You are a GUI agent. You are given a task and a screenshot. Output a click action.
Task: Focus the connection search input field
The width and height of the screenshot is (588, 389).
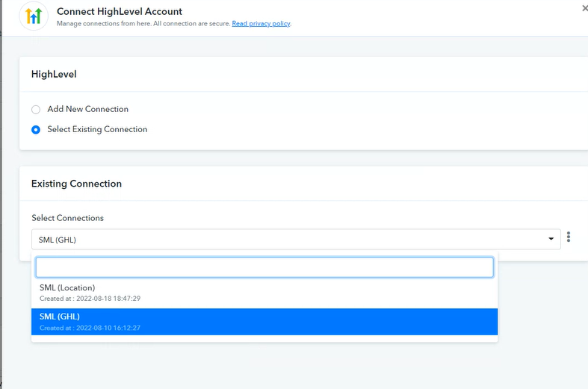point(264,267)
